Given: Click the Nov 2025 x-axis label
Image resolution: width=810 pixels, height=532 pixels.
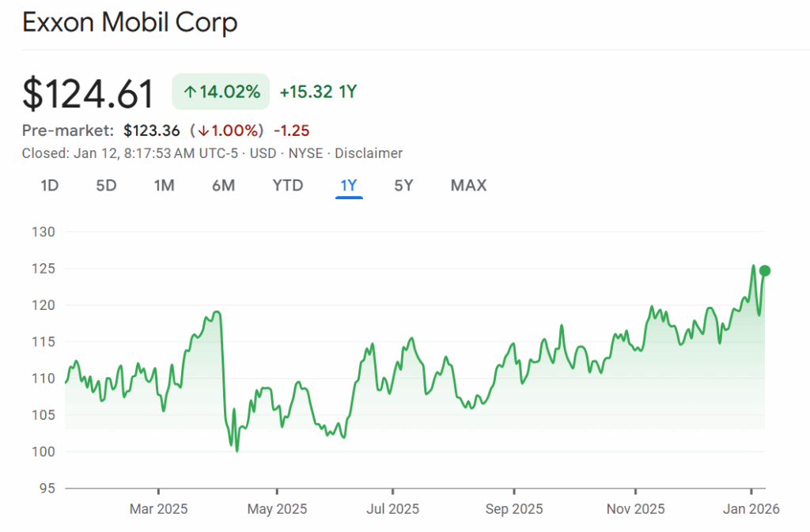Looking at the screenshot, I should coord(636,509).
